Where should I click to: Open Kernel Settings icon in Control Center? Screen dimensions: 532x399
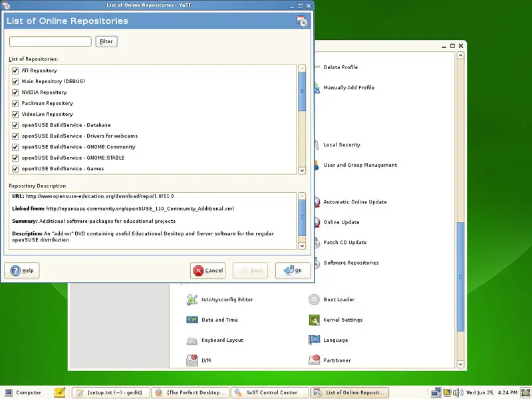tap(314, 320)
